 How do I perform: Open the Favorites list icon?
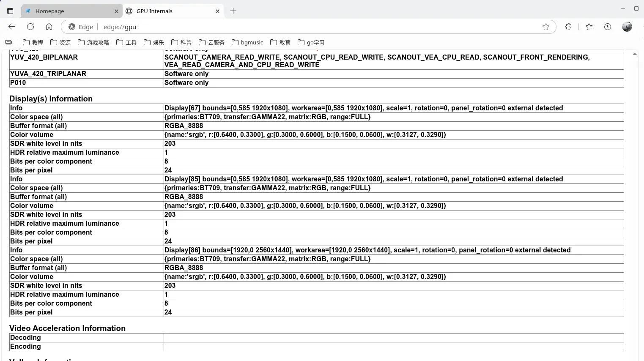coord(589,27)
